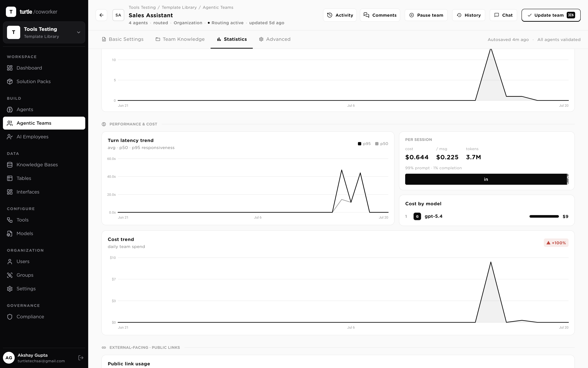Open the Activity panel
The width and height of the screenshot is (588, 368).
click(340, 15)
